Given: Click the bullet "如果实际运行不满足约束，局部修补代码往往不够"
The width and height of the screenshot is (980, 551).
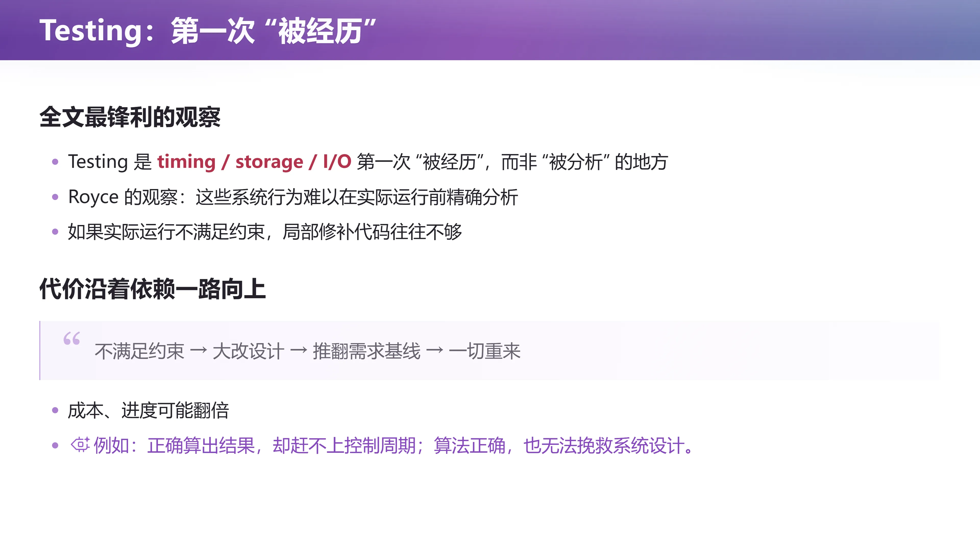Looking at the screenshot, I should pyautogui.click(x=265, y=232).
